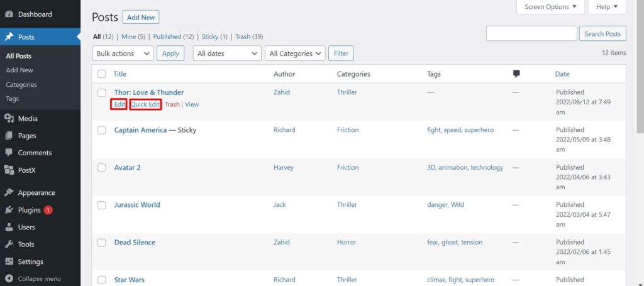The image size is (644, 286).
Task: Click the Filter button
Action: [341, 53]
